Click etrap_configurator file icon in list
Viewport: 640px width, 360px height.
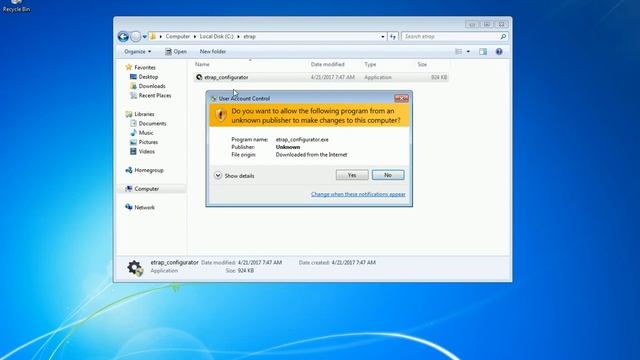(x=199, y=77)
